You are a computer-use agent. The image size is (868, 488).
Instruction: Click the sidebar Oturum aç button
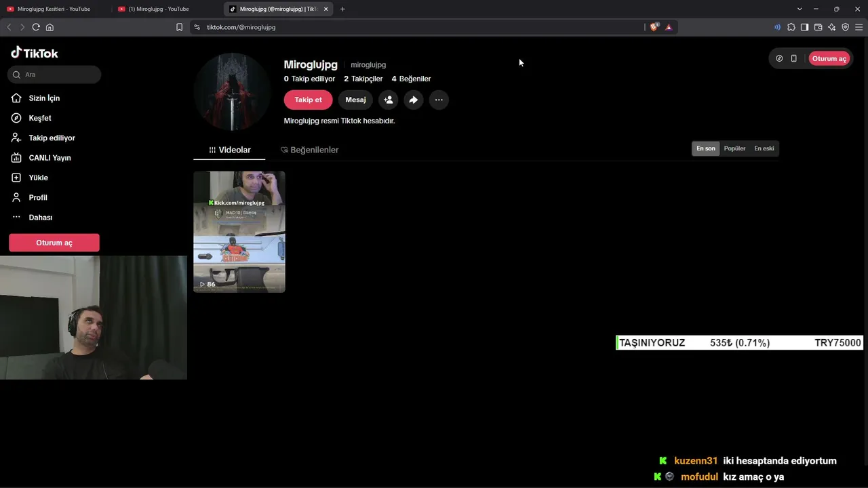(54, 243)
